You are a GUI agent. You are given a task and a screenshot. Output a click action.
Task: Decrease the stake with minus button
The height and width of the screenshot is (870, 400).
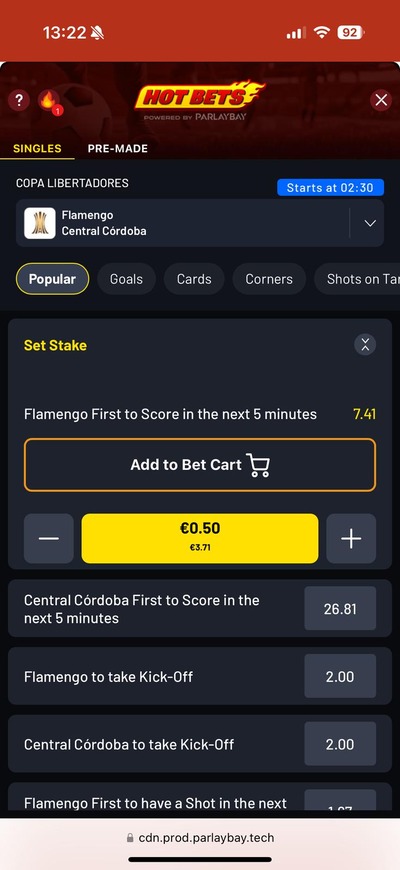coord(49,538)
